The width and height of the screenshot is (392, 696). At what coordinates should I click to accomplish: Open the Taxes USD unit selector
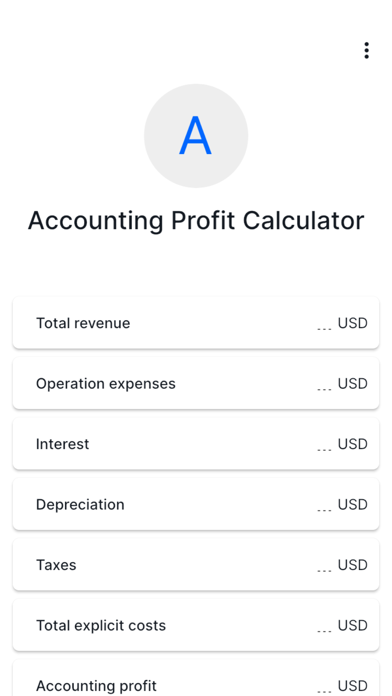click(352, 565)
